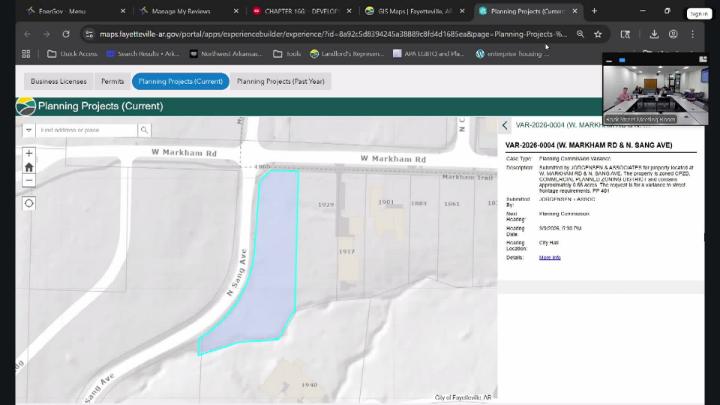Click the find my location button
The width and height of the screenshot is (720, 405).
[29, 203]
